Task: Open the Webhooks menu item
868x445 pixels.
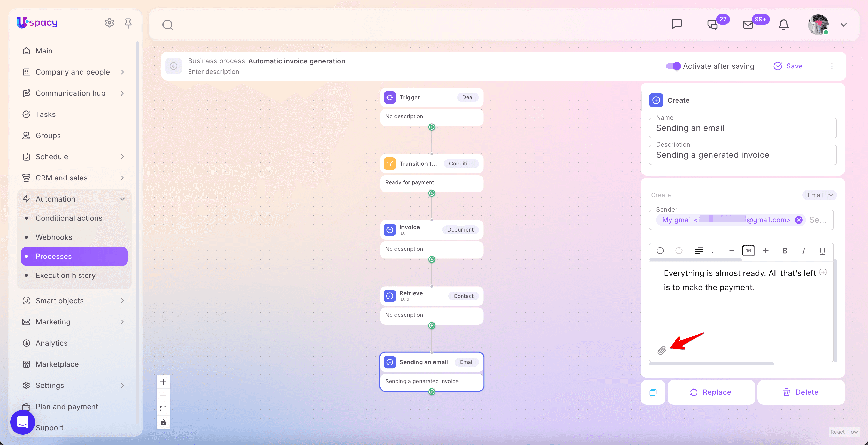Action: coord(54,237)
